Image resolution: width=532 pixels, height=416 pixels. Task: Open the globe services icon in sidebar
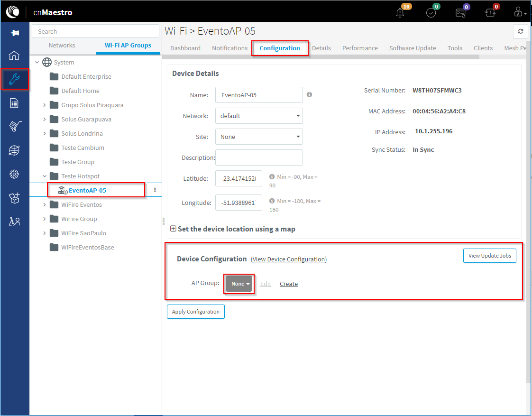point(14,150)
